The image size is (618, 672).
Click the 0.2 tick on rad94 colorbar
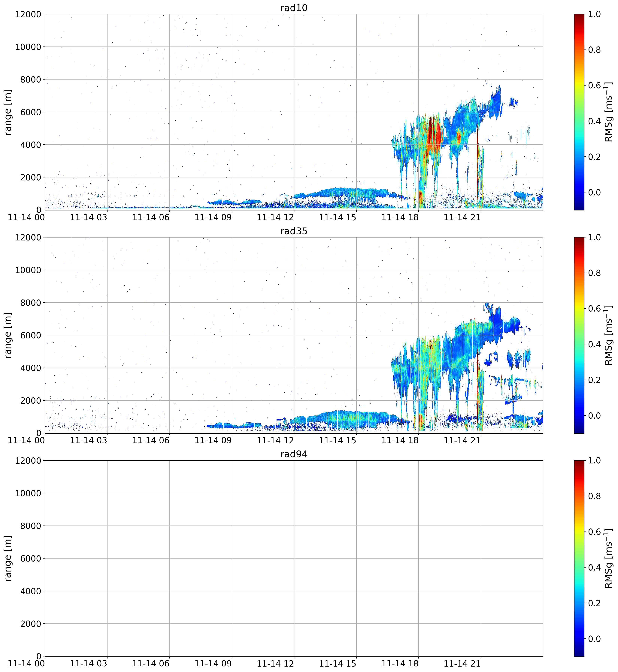594,603
